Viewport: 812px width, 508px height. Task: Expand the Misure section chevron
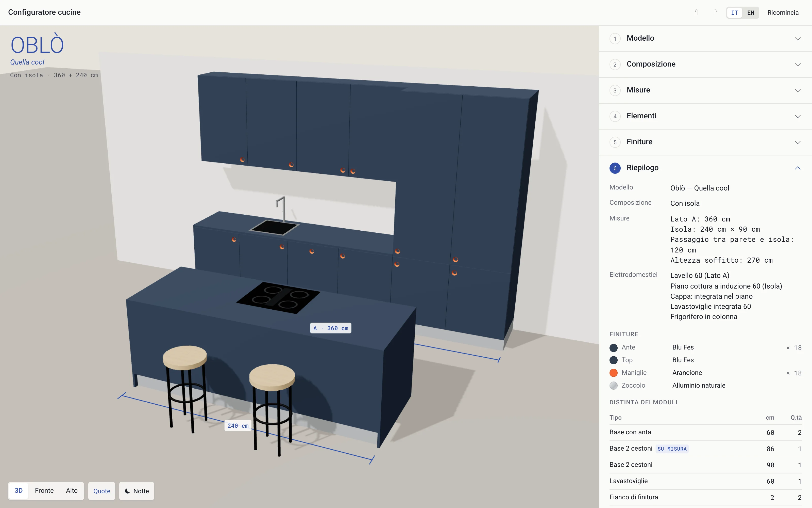(798, 90)
